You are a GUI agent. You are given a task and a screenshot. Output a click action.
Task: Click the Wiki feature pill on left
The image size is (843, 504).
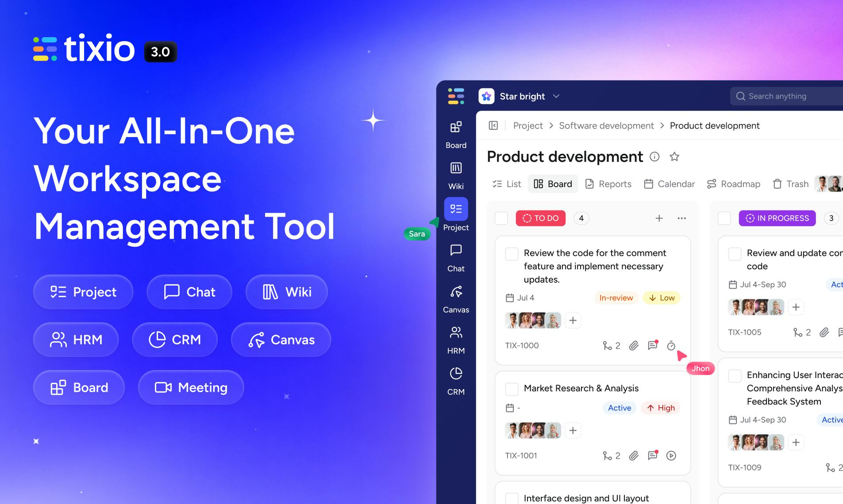[x=287, y=292]
